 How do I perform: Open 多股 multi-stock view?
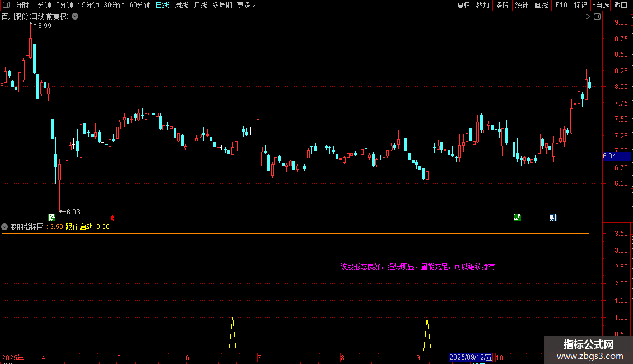502,5
